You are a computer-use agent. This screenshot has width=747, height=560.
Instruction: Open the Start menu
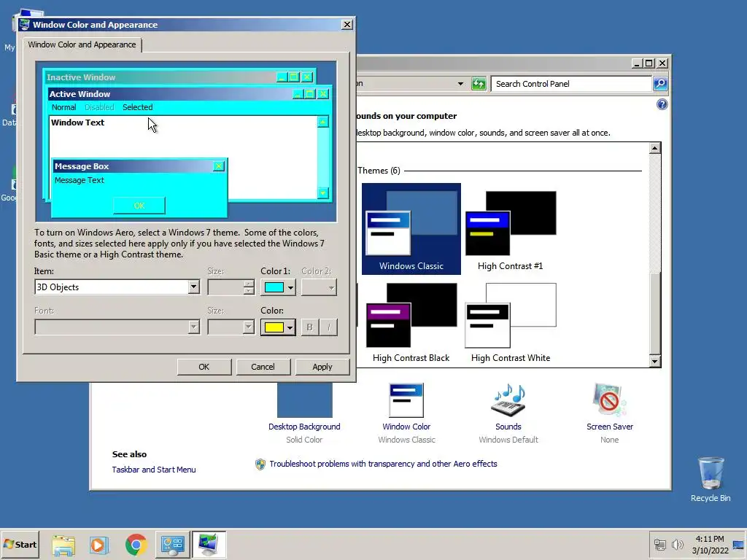20,544
